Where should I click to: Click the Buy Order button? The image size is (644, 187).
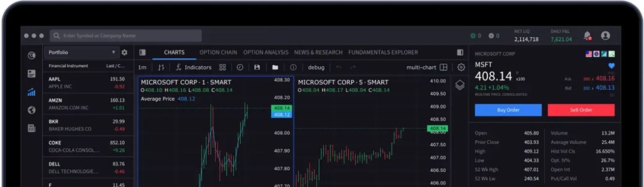point(508,110)
